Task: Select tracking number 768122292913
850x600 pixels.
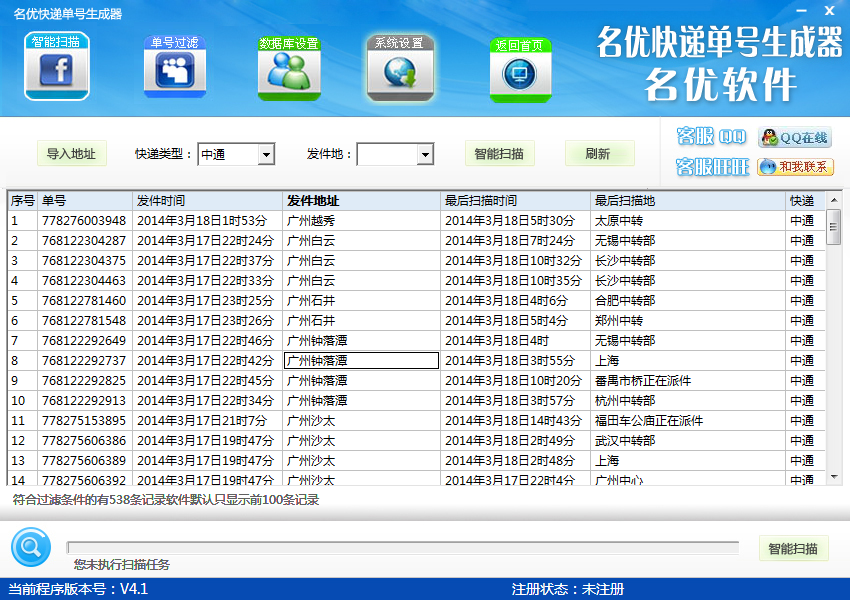Action: pyautogui.click(x=84, y=401)
